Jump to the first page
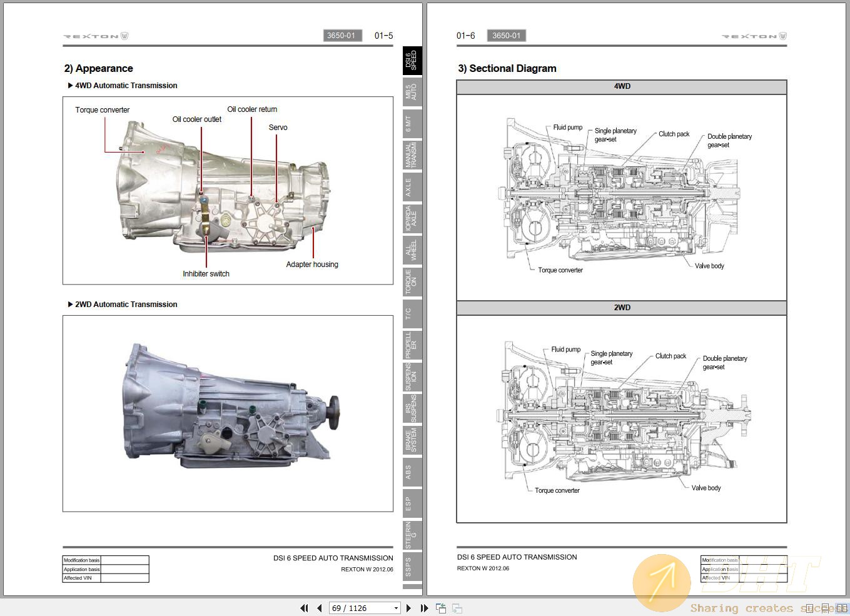 point(304,608)
